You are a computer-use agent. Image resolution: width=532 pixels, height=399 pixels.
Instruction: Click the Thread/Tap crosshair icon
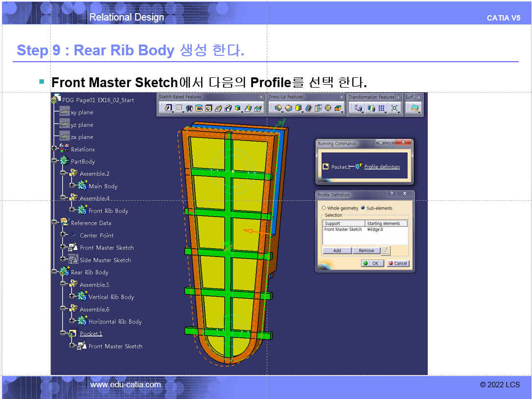click(x=328, y=108)
